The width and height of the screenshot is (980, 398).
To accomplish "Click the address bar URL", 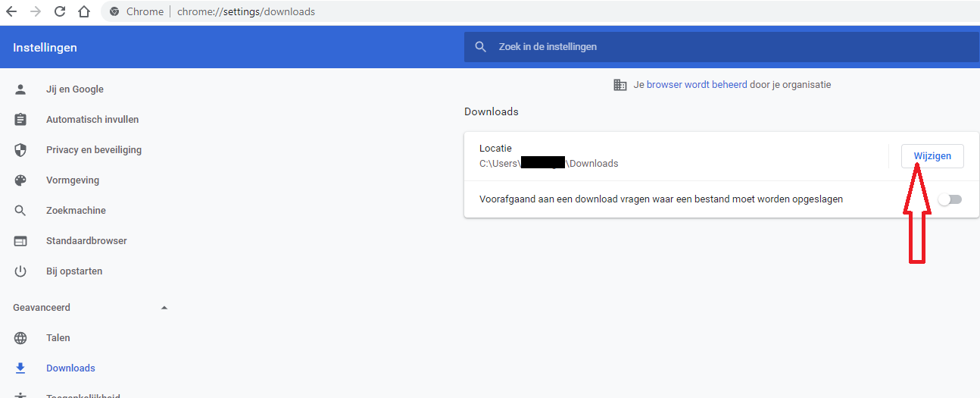I will pos(246,11).
